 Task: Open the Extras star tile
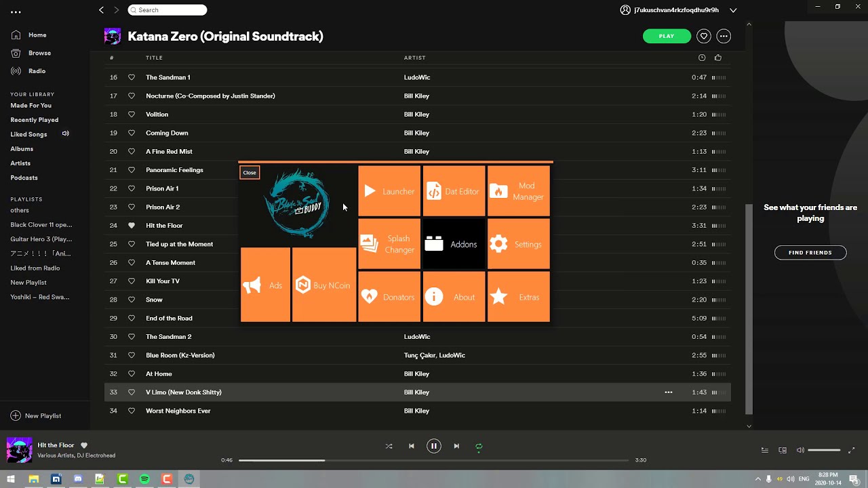point(519,297)
